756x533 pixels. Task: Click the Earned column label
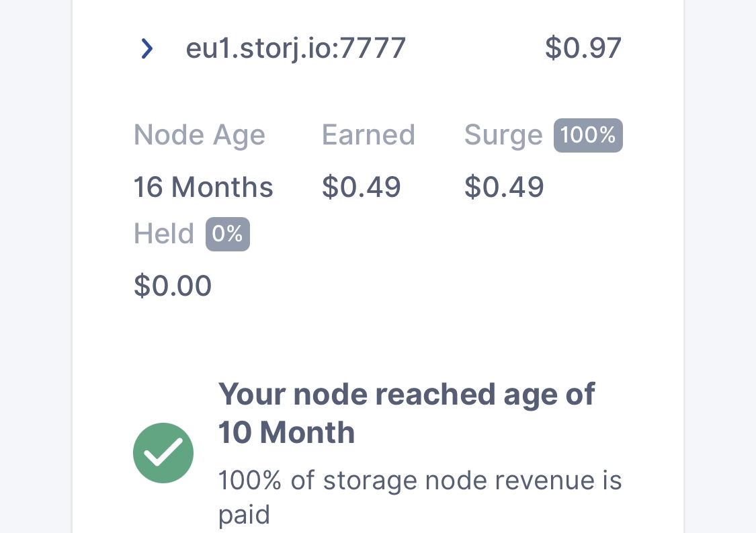pyautogui.click(x=368, y=135)
